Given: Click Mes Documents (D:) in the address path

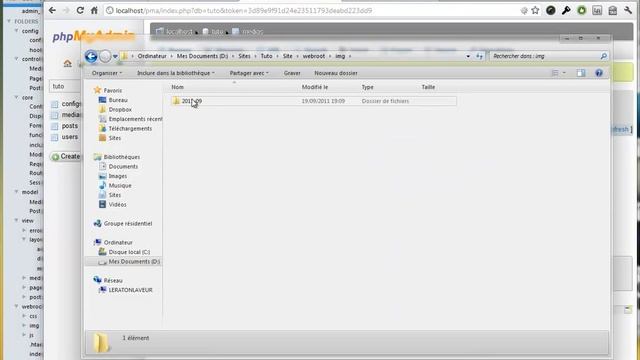Looking at the screenshot, I should click(202, 56).
